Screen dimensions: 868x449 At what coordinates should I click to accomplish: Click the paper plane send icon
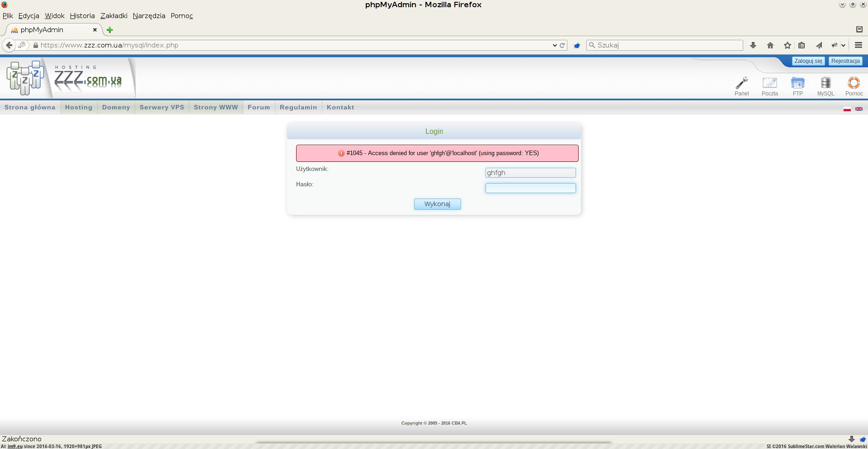tap(819, 45)
